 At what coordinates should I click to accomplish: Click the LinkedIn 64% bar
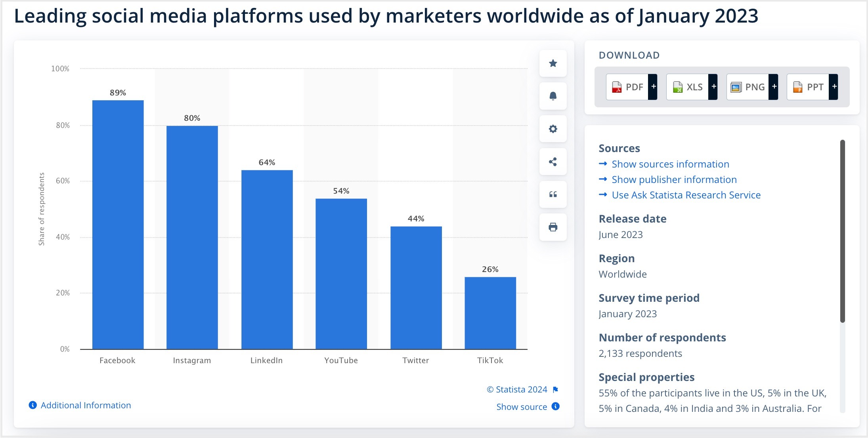267,260
